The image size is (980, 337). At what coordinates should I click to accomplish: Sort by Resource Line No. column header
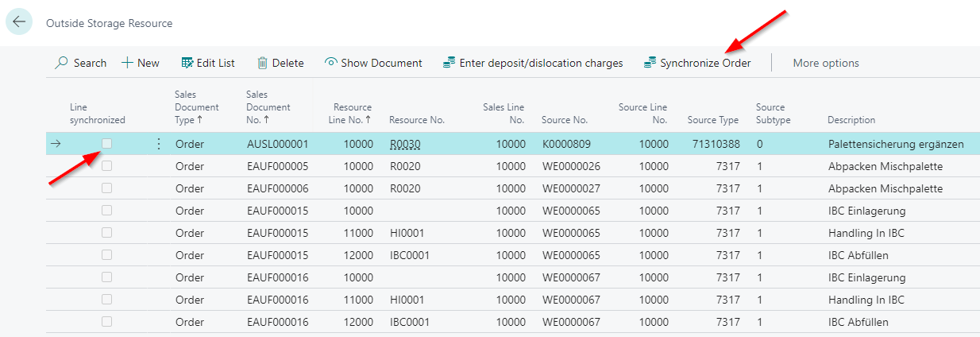click(351, 114)
